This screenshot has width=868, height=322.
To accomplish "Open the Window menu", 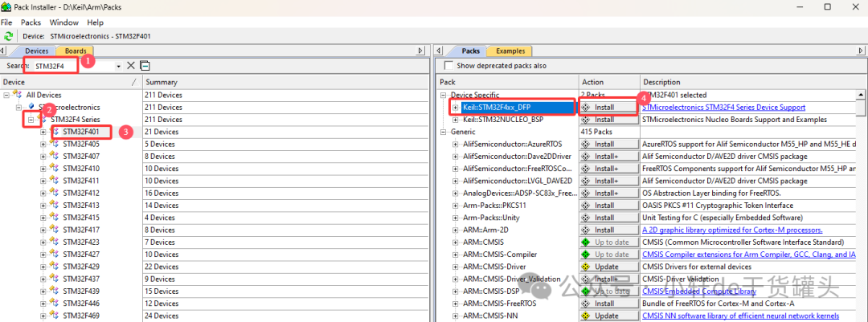I will pyautogui.click(x=64, y=22).
